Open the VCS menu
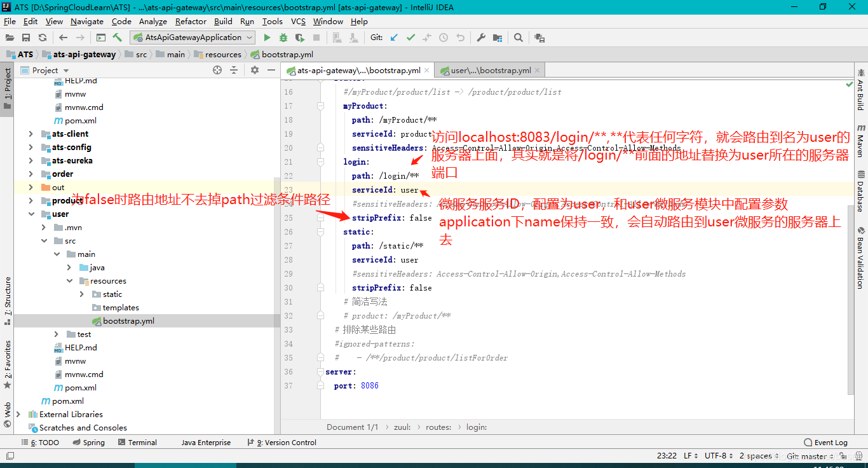Screen dimensions: 868x468 pyautogui.click(x=299, y=21)
